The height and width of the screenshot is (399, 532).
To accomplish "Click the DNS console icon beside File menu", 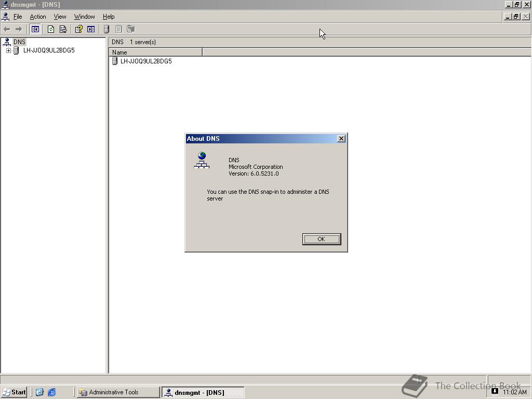I will pyautogui.click(x=5, y=17).
